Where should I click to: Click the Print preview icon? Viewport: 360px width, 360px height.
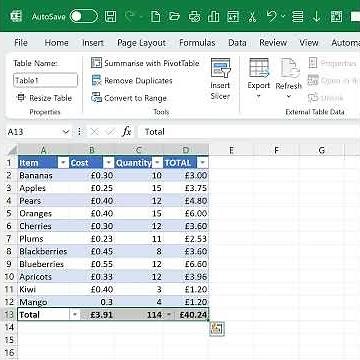(x=194, y=16)
